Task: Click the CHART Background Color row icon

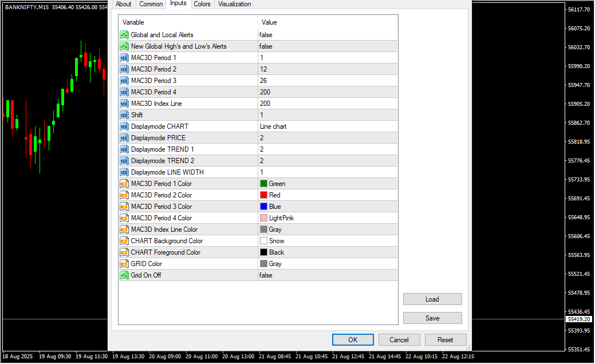Action: [x=124, y=241]
